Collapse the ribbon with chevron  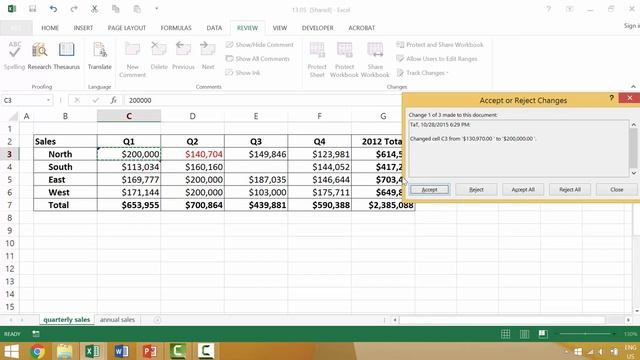(x=633, y=87)
